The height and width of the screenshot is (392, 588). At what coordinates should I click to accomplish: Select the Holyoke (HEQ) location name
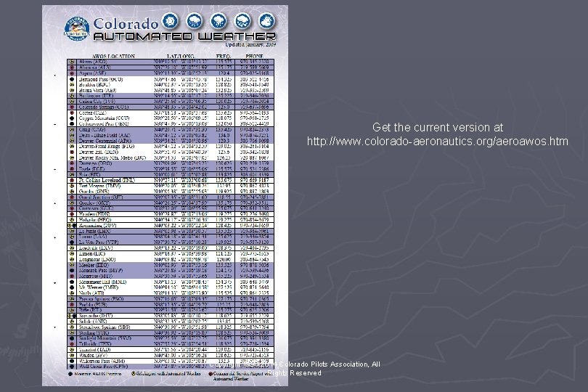95,220
